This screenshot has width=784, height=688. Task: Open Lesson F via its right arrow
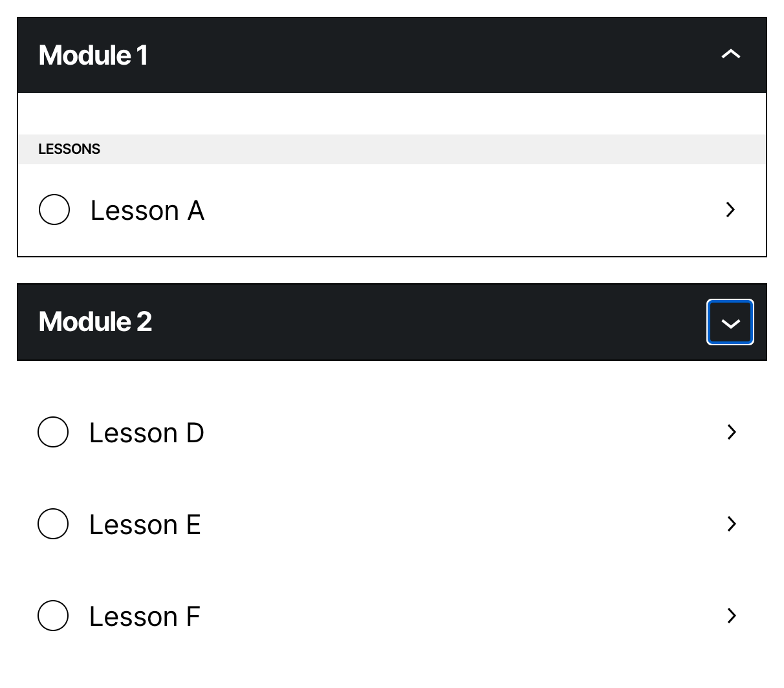pos(732,616)
